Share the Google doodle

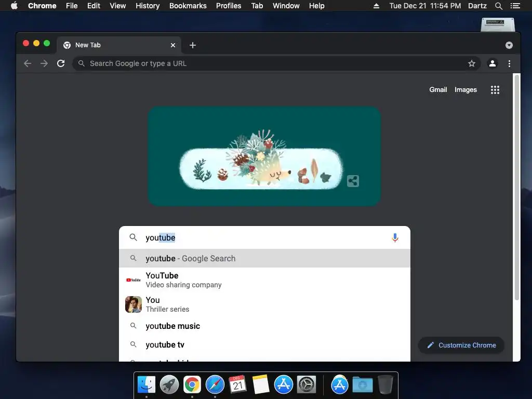pos(353,181)
